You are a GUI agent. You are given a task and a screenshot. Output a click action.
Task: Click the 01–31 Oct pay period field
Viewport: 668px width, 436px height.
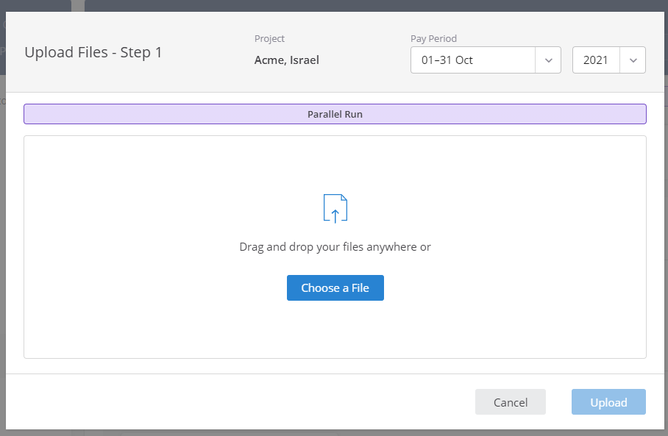point(473,61)
